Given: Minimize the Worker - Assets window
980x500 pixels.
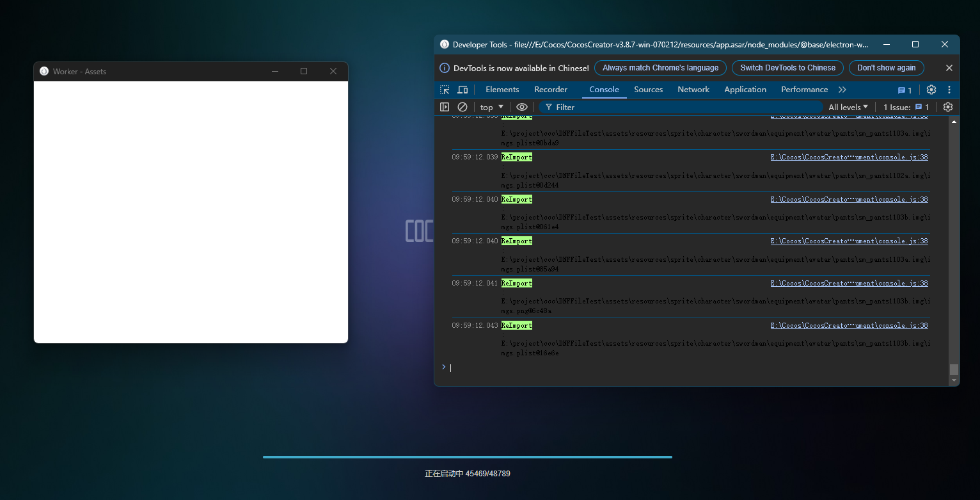Looking at the screenshot, I should click(275, 71).
